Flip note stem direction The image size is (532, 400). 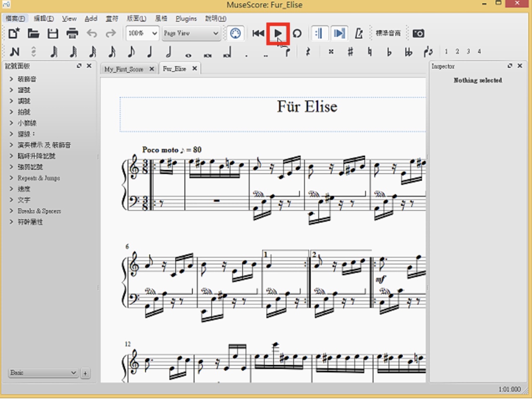428,51
